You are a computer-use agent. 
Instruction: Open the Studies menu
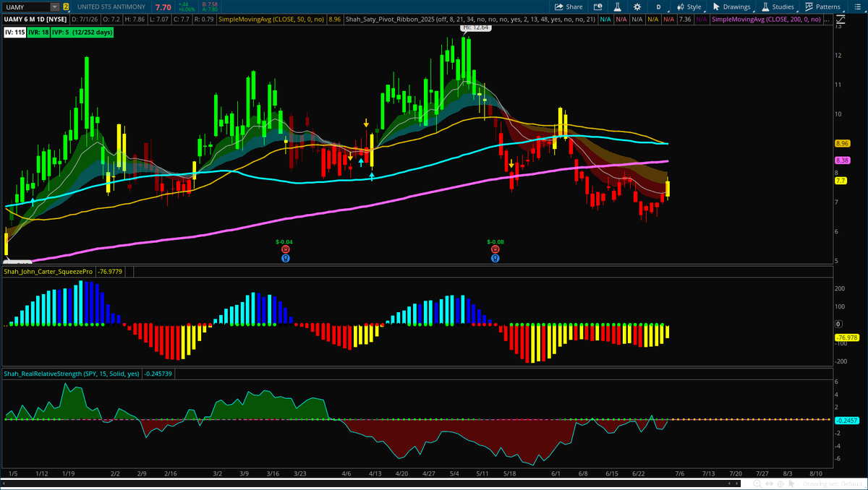[778, 7]
